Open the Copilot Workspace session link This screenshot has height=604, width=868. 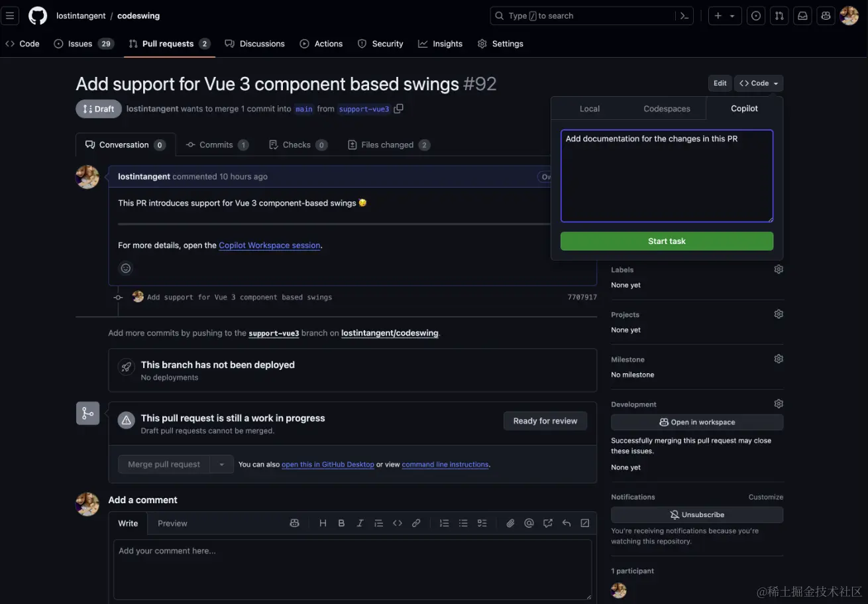(269, 245)
